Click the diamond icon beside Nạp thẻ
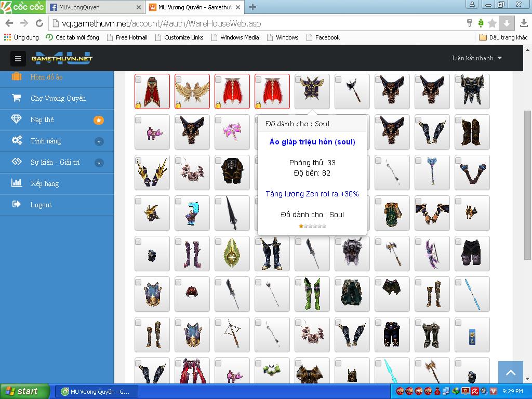Viewport: 532px width, 399px height. (x=17, y=119)
